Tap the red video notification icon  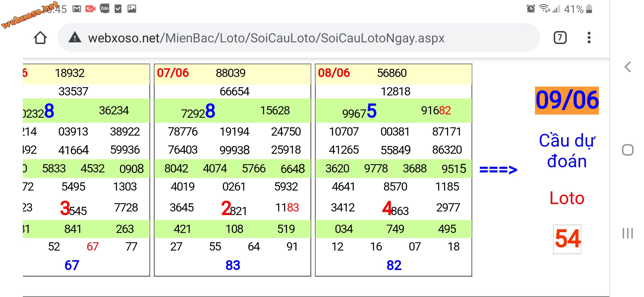(x=90, y=9)
